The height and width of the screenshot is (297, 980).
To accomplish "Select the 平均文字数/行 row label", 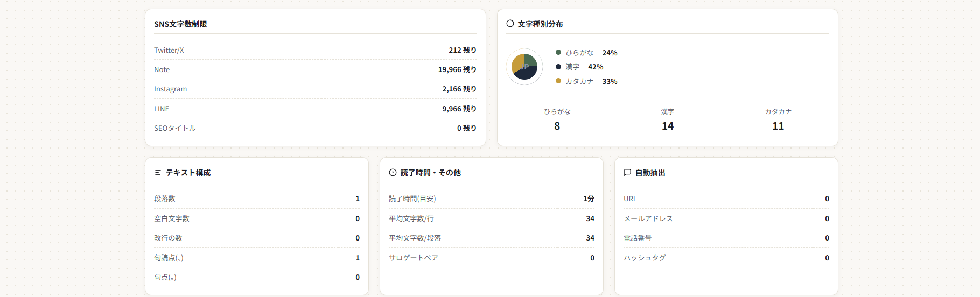I will [411, 218].
